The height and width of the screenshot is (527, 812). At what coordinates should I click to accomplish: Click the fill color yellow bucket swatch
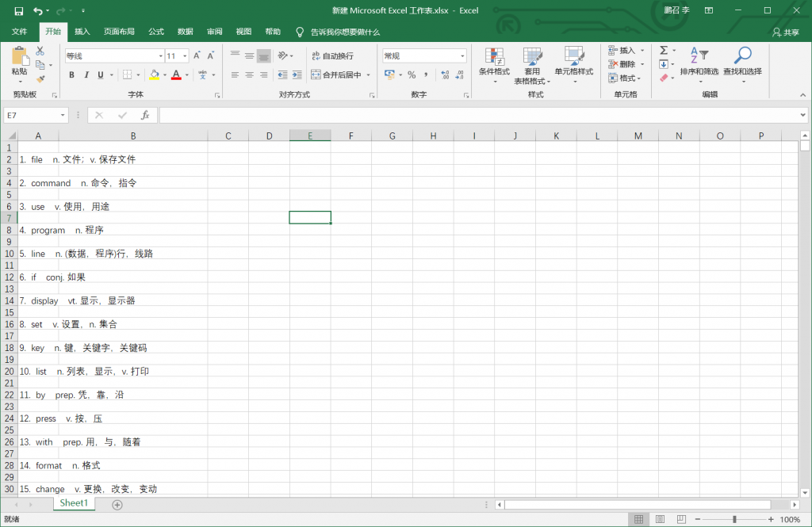pos(154,75)
